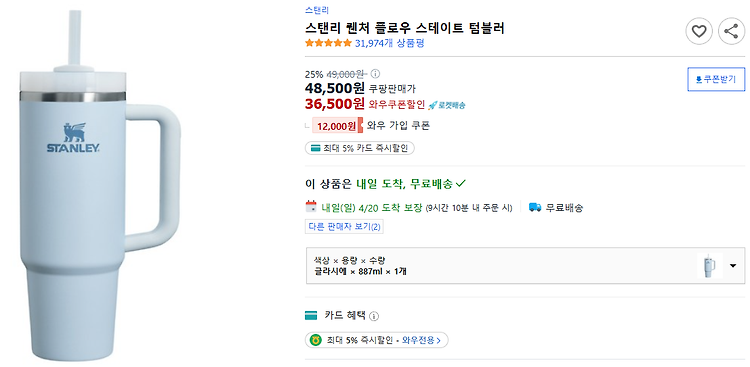Click the calendar icon by arrival date
This screenshot has height=367, width=750.
[311, 207]
